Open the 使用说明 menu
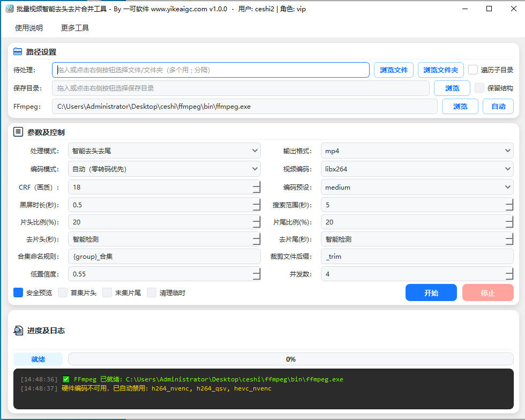This screenshot has height=420, width=525. (x=29, y=28)
